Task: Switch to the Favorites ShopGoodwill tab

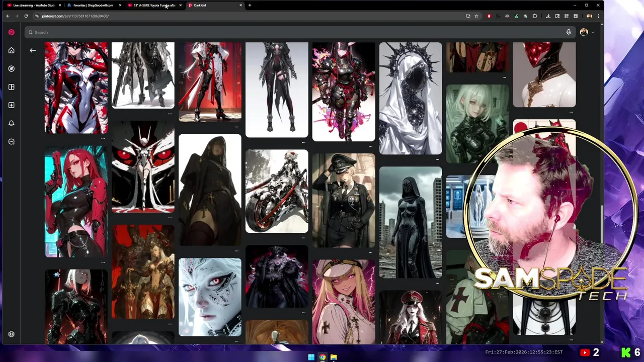Action: (94, 5)
